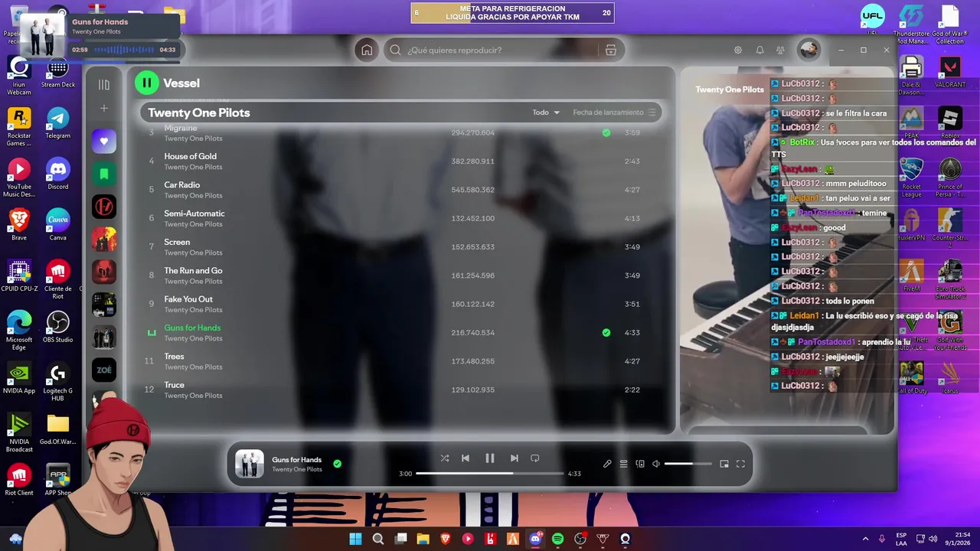Create playlist with the plus icon
The image size is (980, 551).
[x=104, y=109]
